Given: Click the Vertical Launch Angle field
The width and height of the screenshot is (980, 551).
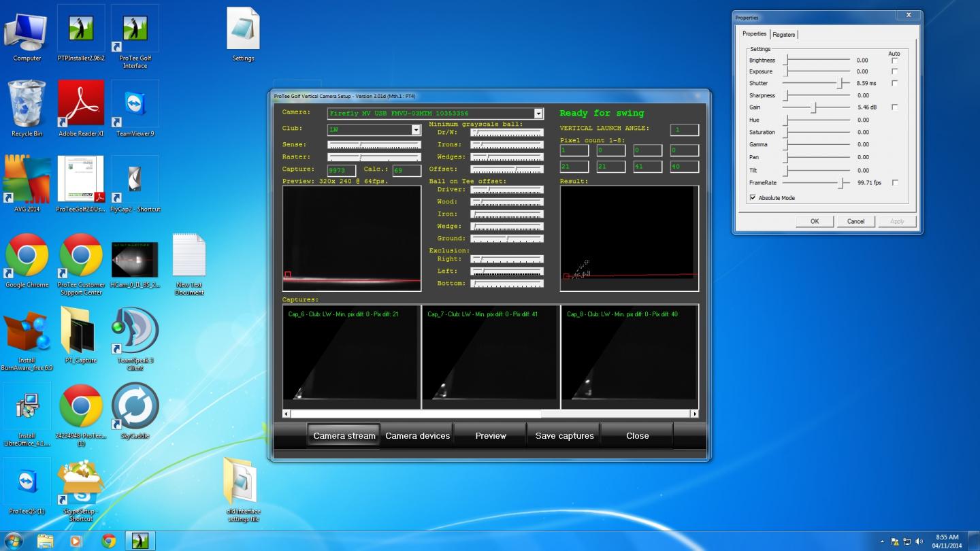Looking at the screenshot, I should (684, 129).
